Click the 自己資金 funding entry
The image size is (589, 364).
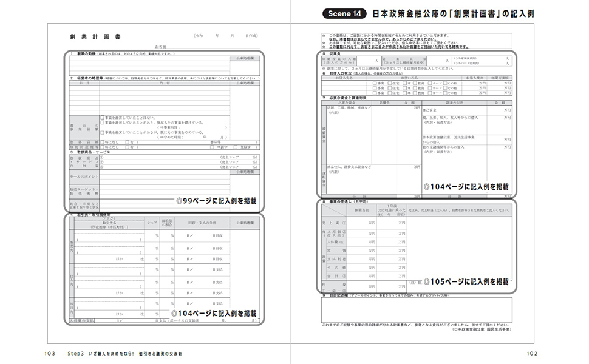click(x=429, y=110)
